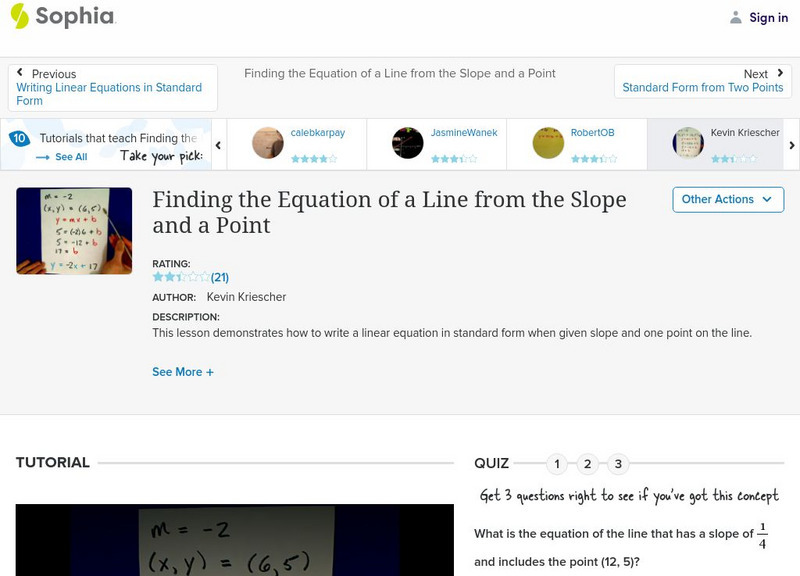Select JasmineWanek's avatar
The height and width of the screenshot is (576, 800).
point(408,143)
